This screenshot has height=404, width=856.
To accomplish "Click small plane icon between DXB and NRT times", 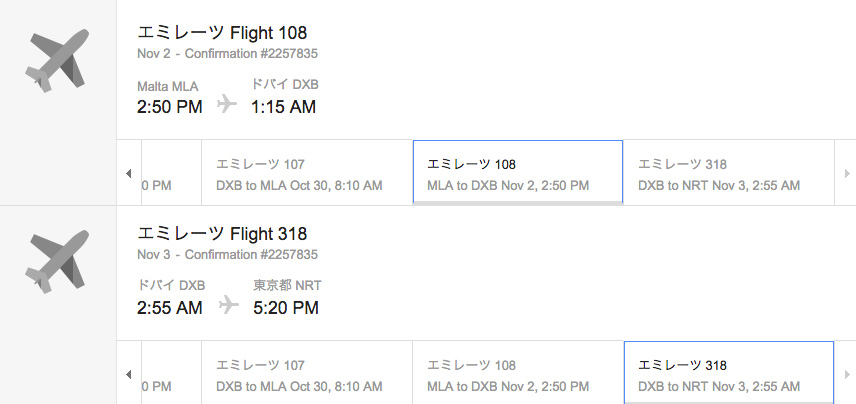I will tap(229, 306).
